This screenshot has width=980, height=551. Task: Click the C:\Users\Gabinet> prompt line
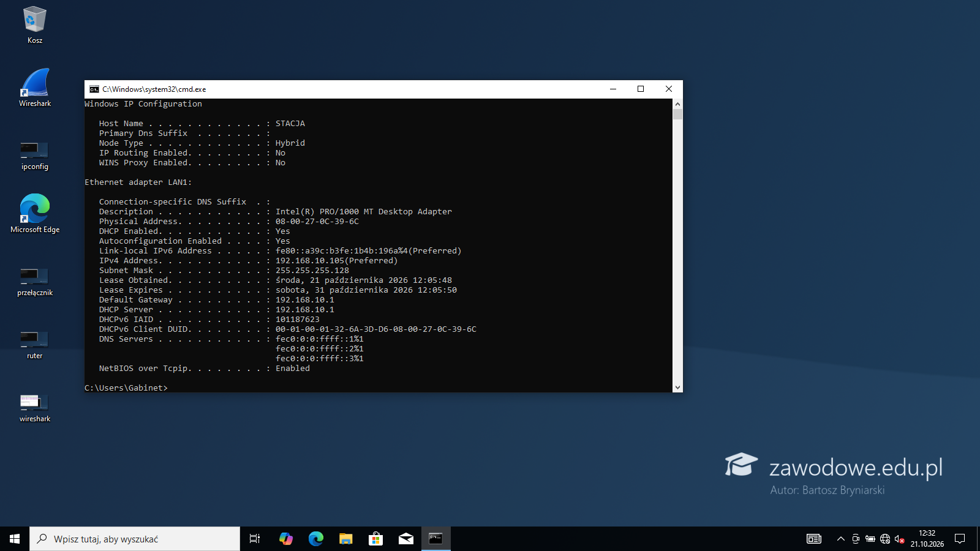coord(126,388)
